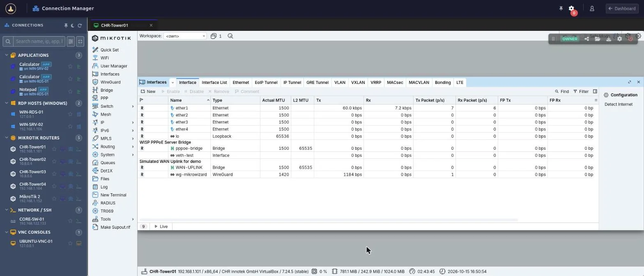Click the Dashboard button

pos(622,9)
